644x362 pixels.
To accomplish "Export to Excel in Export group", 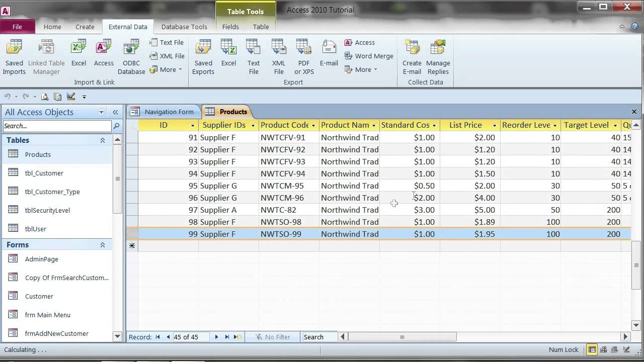I will coord(228,53).
